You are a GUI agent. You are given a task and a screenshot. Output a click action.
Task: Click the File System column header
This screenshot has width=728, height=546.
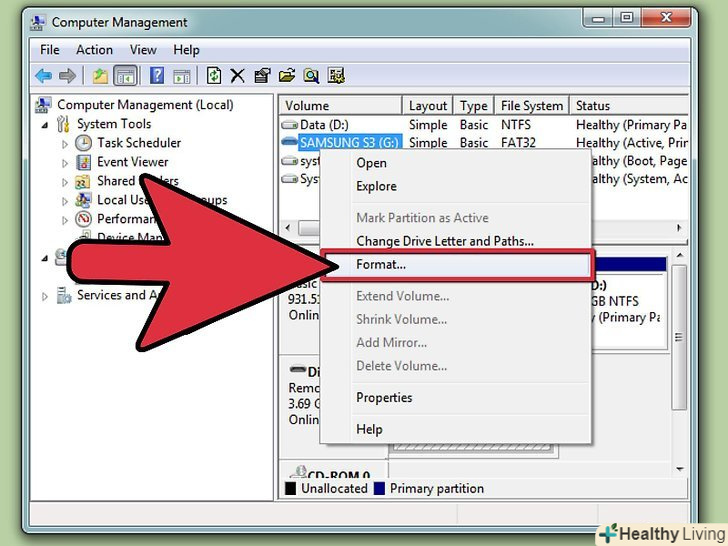532,106
